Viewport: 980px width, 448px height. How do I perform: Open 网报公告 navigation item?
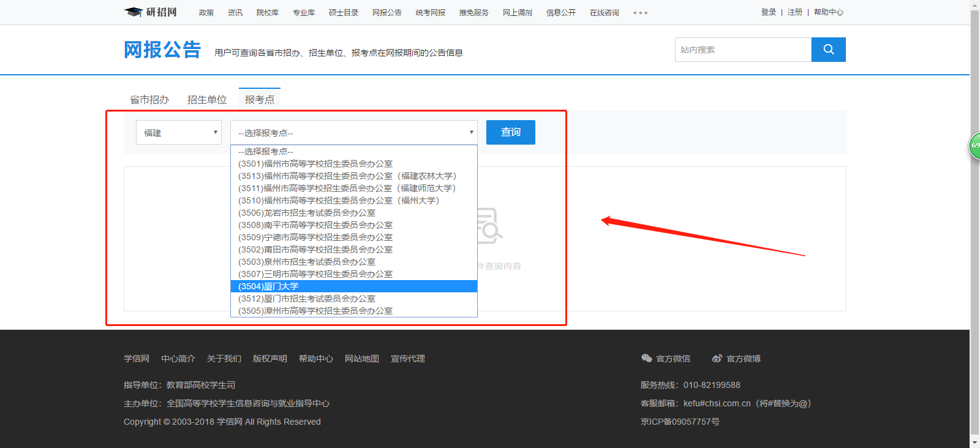pyautogui.click(x=387, y=13)
